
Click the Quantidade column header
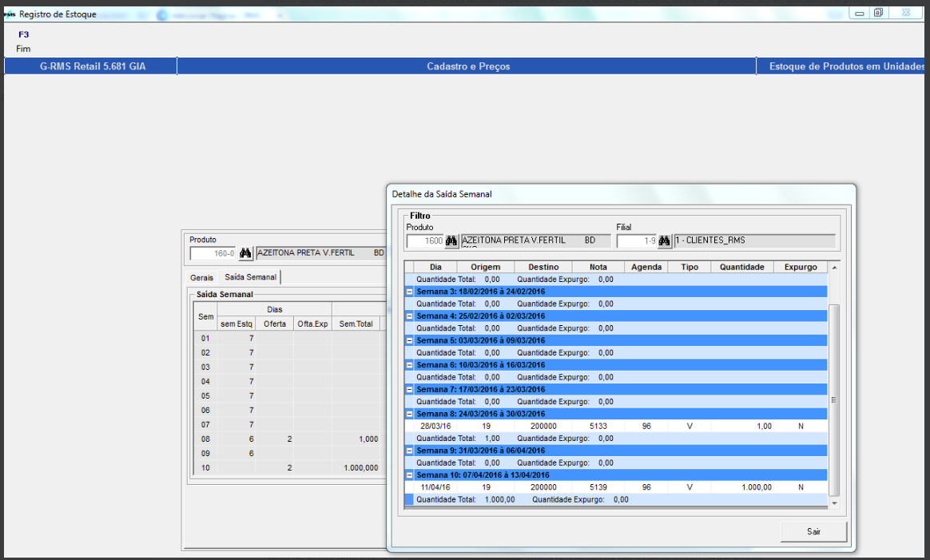coord(742,267)
